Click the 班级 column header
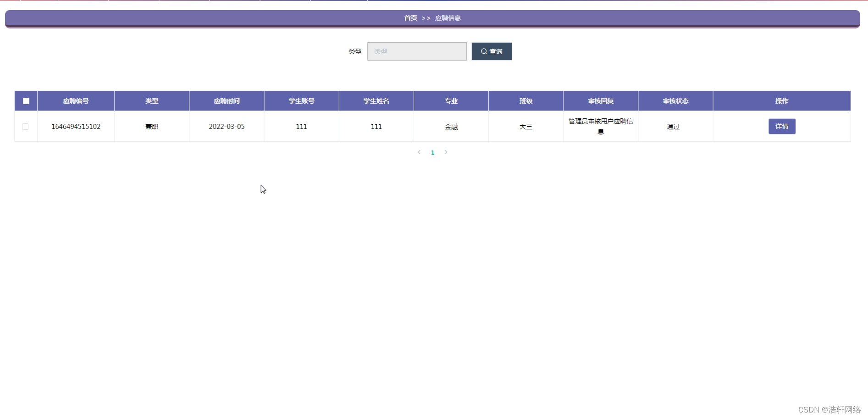The width and height of the screenshot is (868, 418). coord(525,100)
